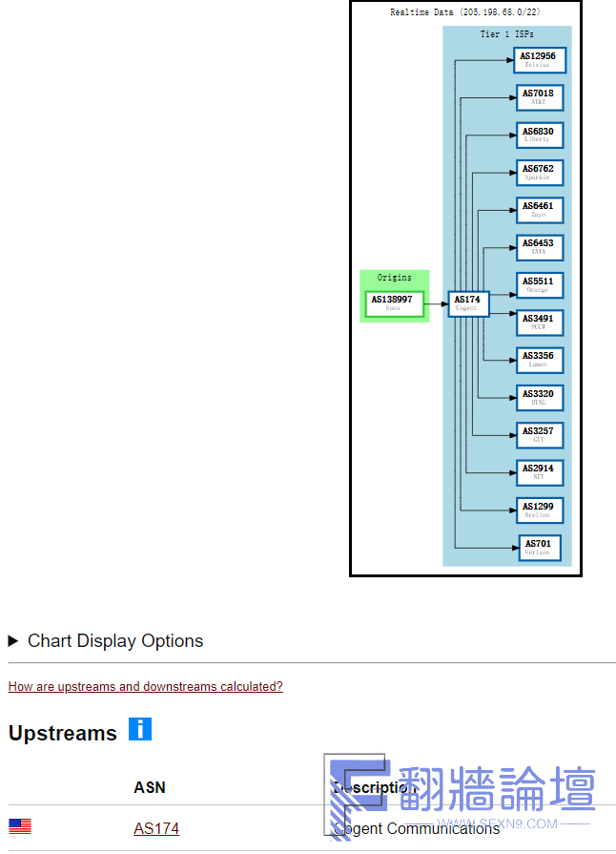Select the AS6830 Liberty node
The width and height of the screenshot is (616, 854).
point(540,135)
